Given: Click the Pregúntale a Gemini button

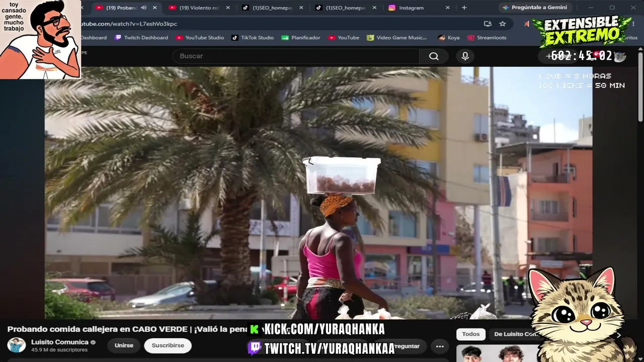Looking at the screenshot, I should pyautogui.click(x=534, y=8).
